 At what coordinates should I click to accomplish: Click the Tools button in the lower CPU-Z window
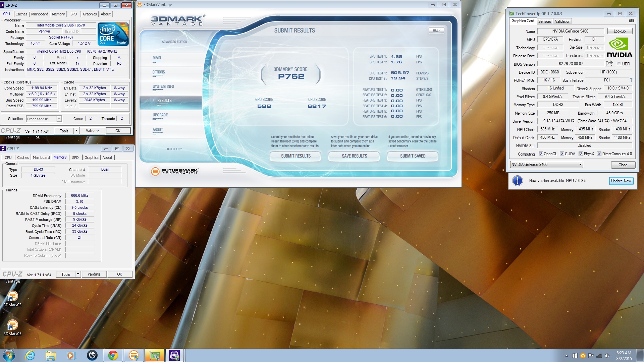click(66, 274)
